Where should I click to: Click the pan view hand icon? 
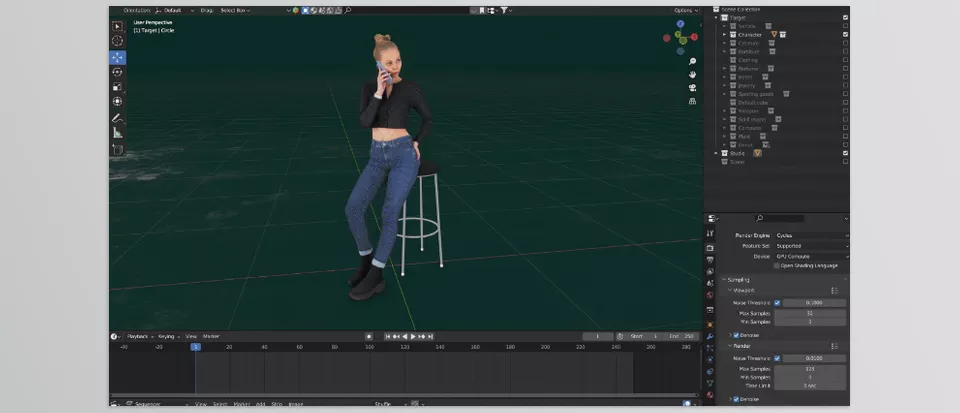click(692, 75)
